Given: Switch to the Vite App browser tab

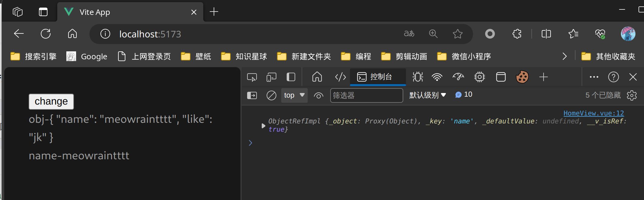Looking at the screenshot, I should coord(122,12).
